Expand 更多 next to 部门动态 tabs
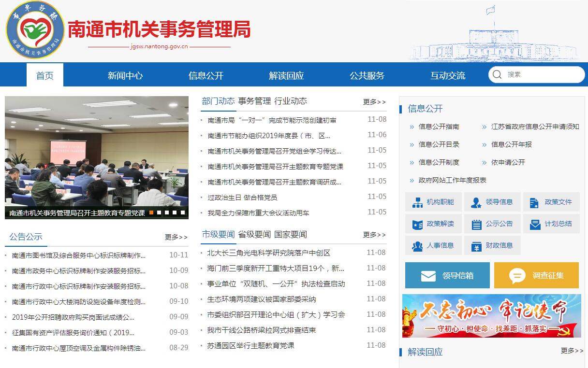The height and width of the screenshot is (368, 588). (374, 102)
